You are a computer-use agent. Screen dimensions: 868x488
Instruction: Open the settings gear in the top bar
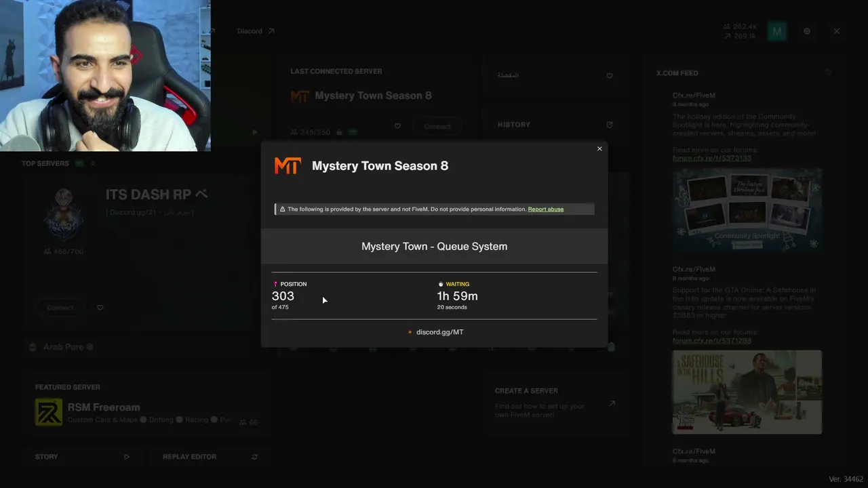coord(807,31)
